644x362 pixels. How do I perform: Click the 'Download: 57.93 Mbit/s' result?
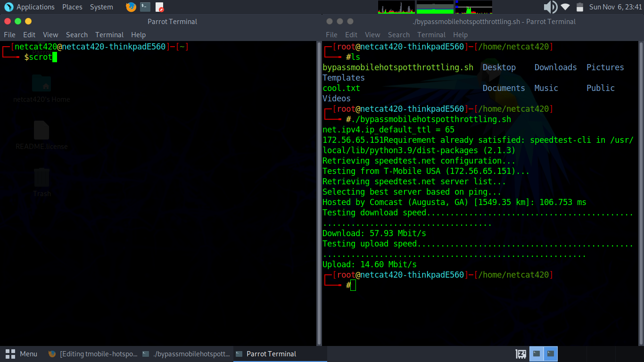click(x=374, y=233)
